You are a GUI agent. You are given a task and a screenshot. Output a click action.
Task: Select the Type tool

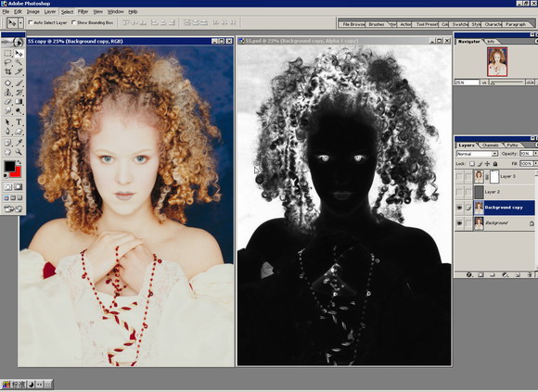19,122
